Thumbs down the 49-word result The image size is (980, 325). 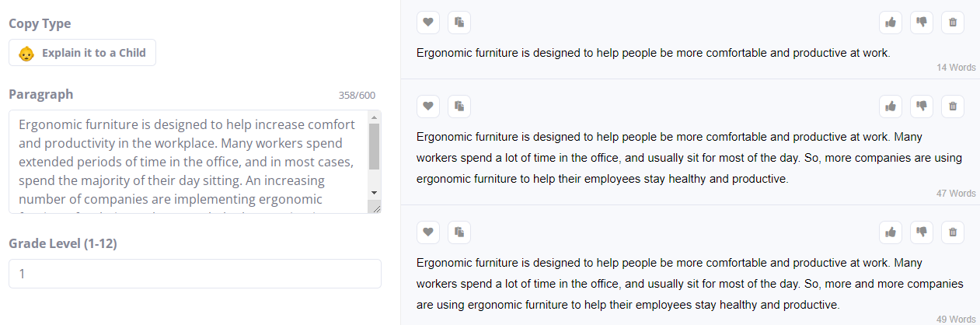click(x=922, y=232)
